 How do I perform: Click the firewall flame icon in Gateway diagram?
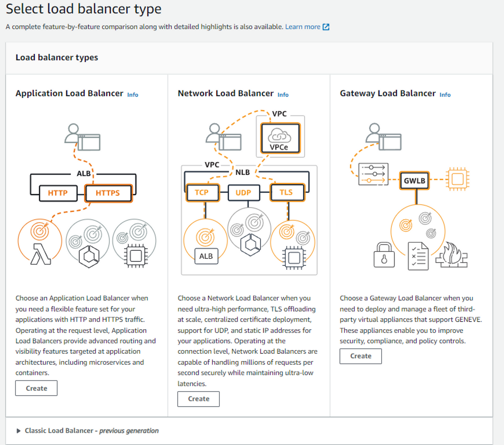pos(452,255)
